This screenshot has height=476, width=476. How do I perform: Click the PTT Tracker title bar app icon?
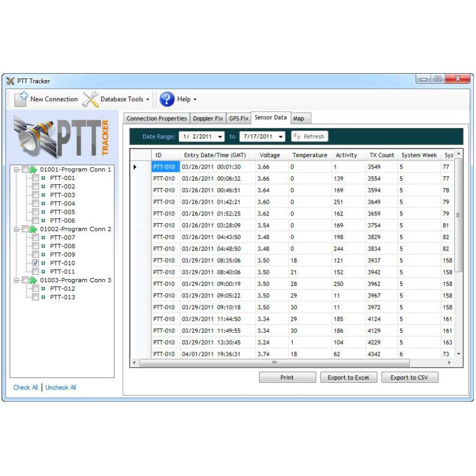(11, 81)
